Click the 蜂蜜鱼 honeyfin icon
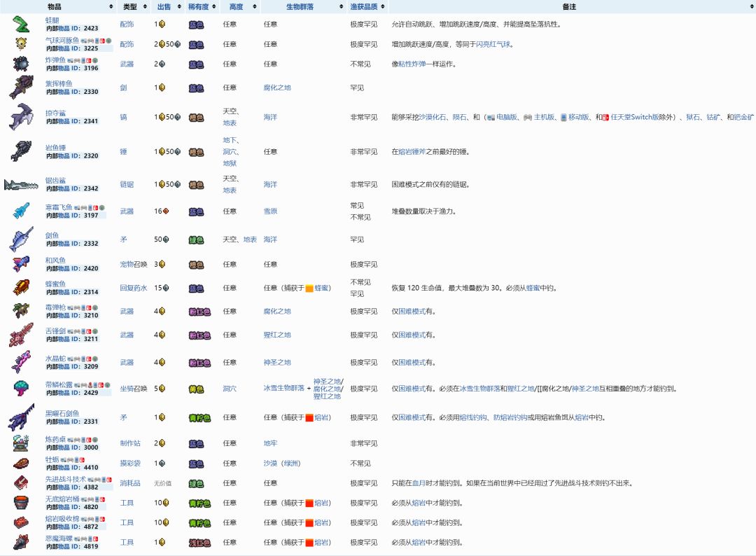 21,287
